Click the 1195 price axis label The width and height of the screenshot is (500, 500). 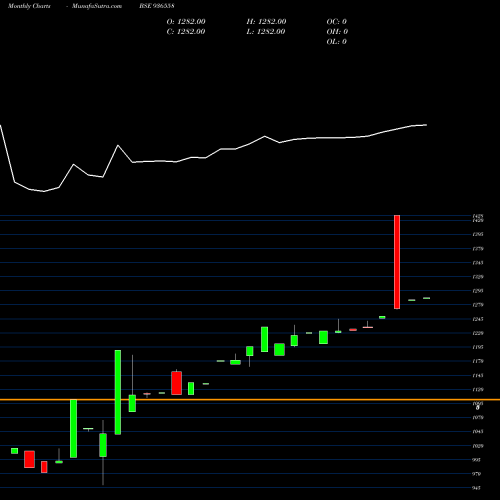tap(478, 347)
